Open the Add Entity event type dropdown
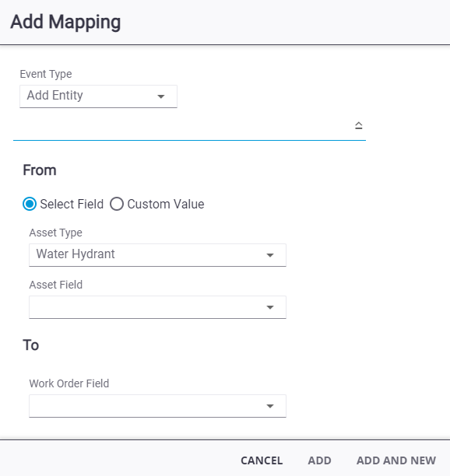Screen dimensions: 450x476 click(x=98, y=96)
